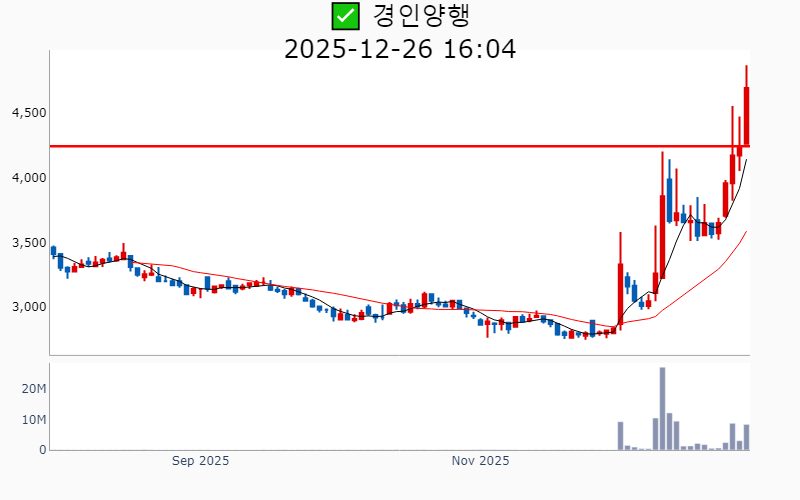Click the red moving average line's right end
The width and height of the screenshot is (800, 500).
click(x=746, y=232)
